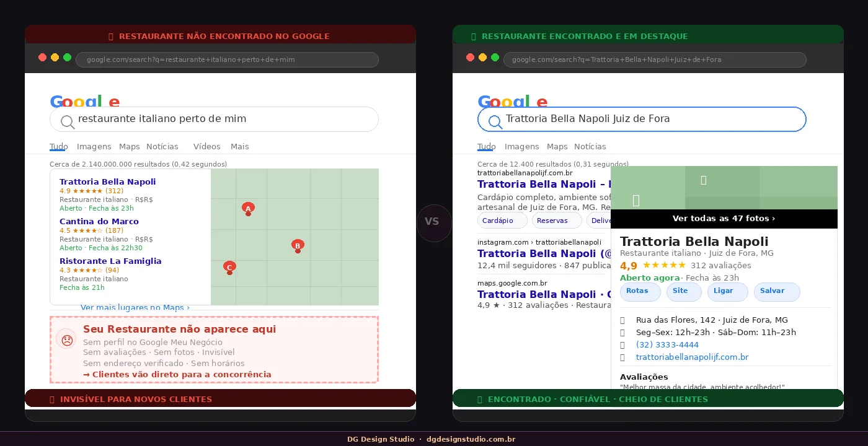
Task: Select map pin B
Action: (298, 246)
